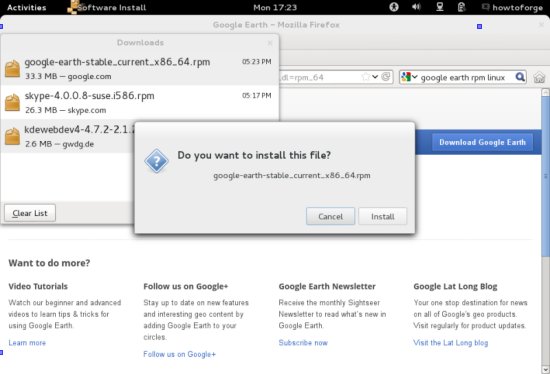Click the skype rpm package icon
Image resolution: width=550 pixels, height=374 pixels.
[12, 102]
